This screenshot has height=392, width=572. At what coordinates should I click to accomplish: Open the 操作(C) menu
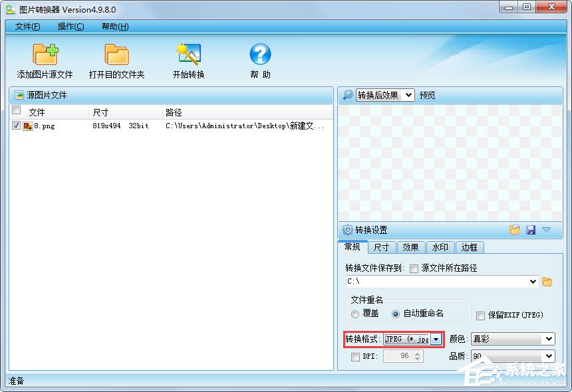pyautogui.click(x=70, y=26)
